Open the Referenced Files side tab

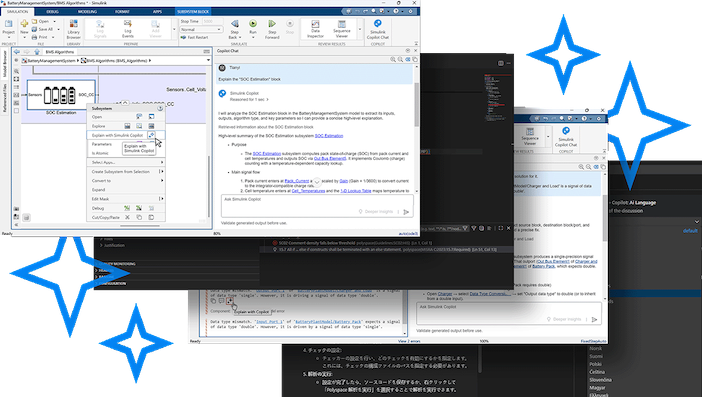click(5, 98)
